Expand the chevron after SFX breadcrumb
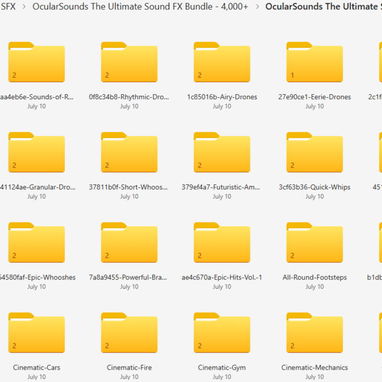This screenshot has height=382, width=382. click(x=24, y=6)
